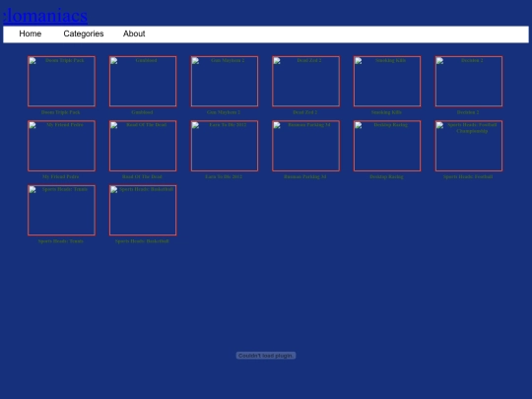
Task: Click the Road Of The Dead caption text
Action: pos(142,176)
